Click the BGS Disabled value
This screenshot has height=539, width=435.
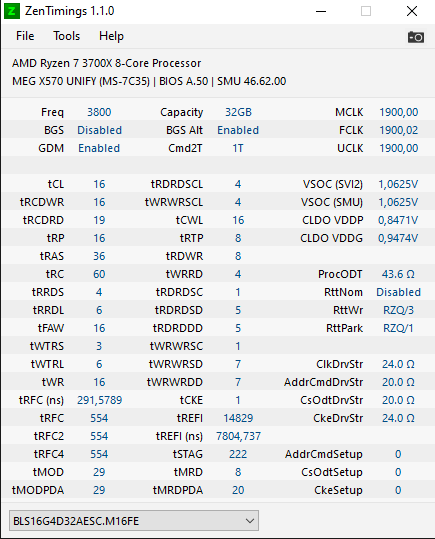[x=99, y=130]
